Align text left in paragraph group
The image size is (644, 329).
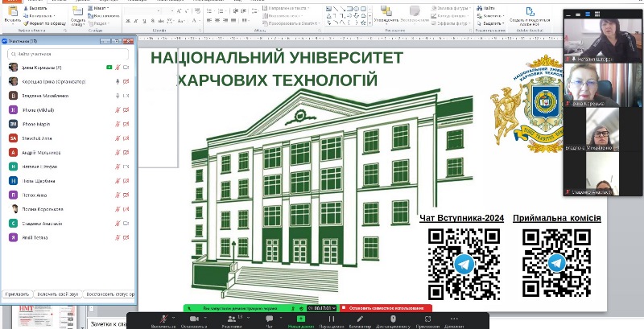point(209,20)
